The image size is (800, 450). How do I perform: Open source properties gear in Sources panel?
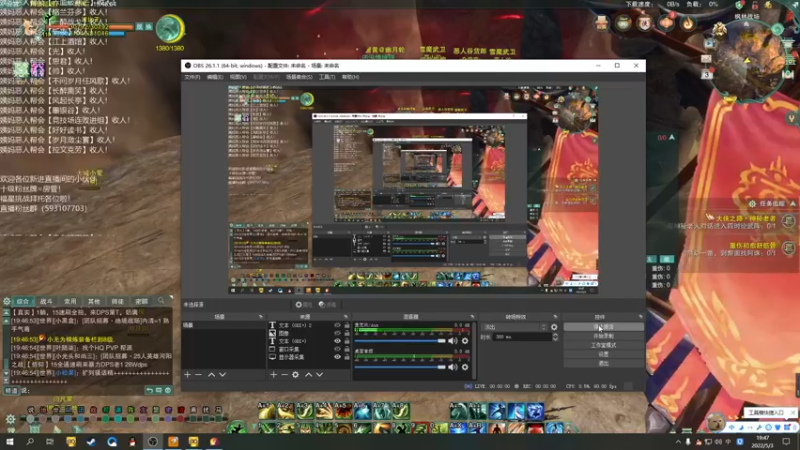click(x=295, y=374)
